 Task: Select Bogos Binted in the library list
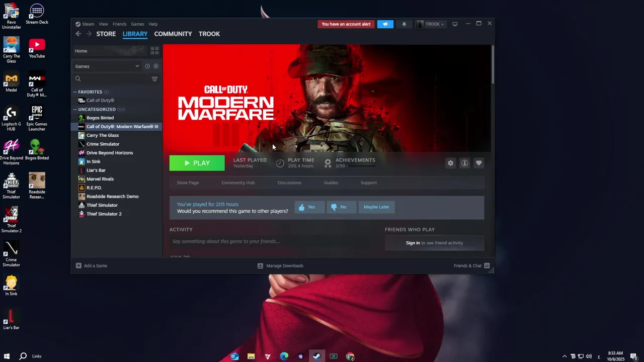(x=117, y=118)
